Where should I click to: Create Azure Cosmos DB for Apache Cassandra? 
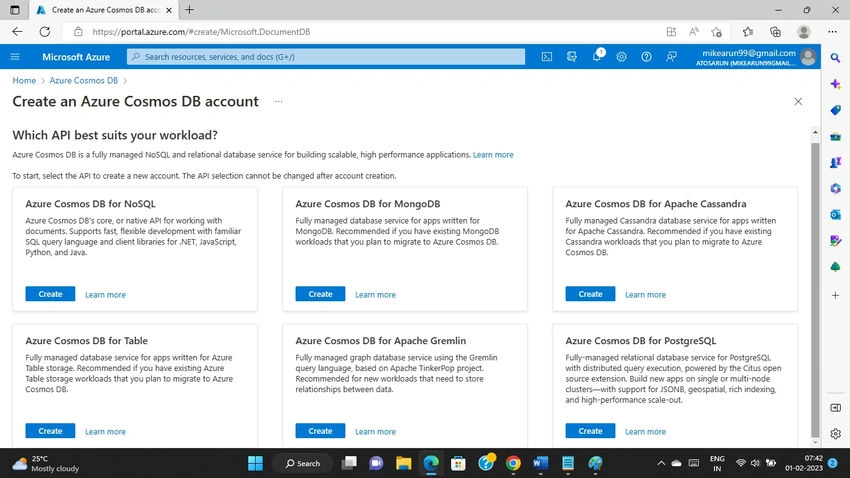(x=590, y=294)
